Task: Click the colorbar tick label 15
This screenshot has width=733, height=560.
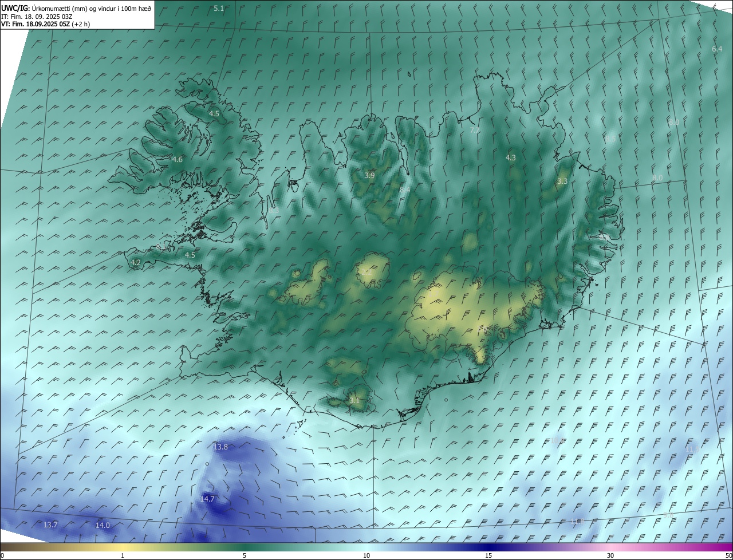Action: point(488,555)
